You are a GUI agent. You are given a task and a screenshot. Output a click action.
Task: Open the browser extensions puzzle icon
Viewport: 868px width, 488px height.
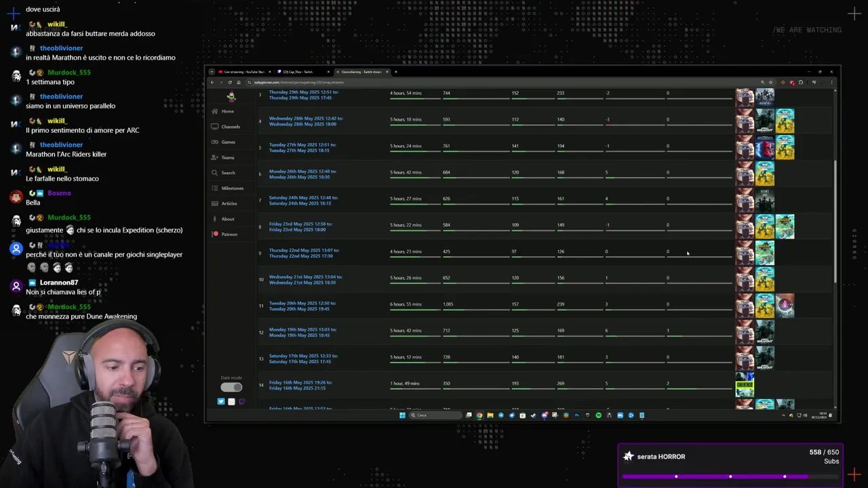[x=801, y=82]
